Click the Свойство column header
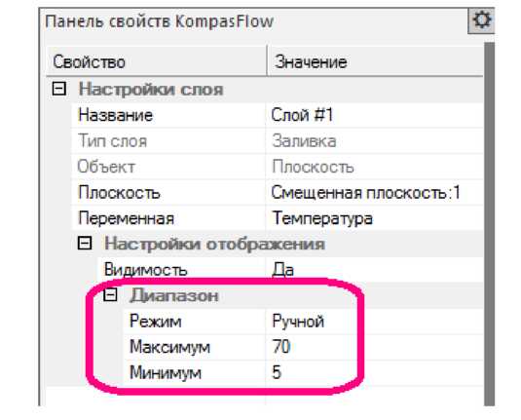This screenshot has width=521, height=420. [156, 61]
